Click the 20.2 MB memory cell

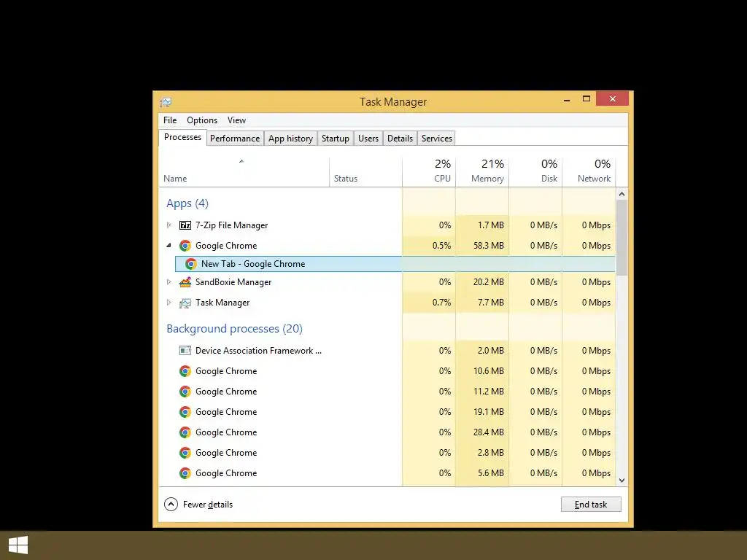pyautogui.click(x=482, y=282)
